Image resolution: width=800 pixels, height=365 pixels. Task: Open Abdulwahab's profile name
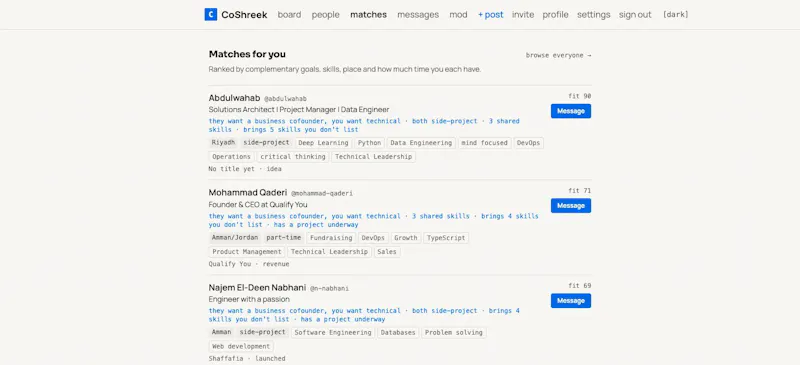pyautogui.click(x=234, y=98)
